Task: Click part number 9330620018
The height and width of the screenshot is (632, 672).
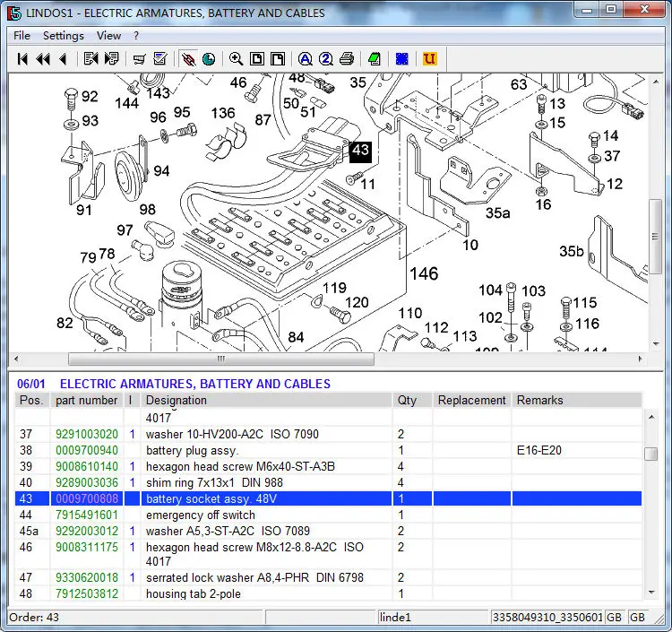Action: [x=87, y=577]
